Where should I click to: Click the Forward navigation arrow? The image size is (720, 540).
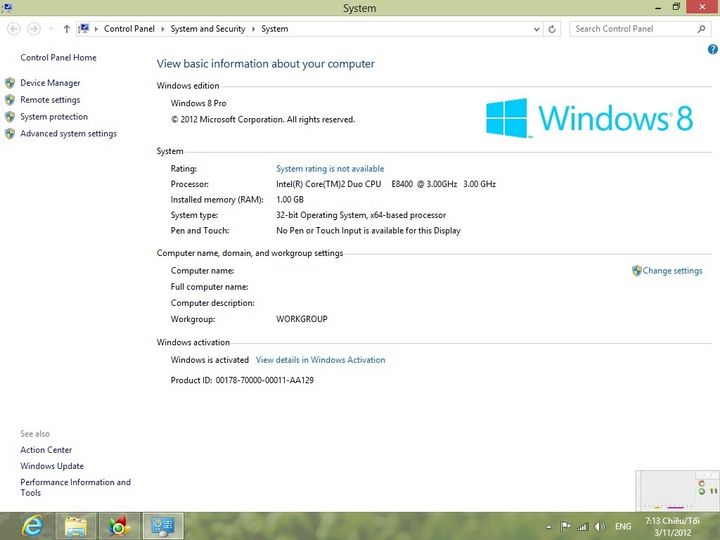(x=34, y=29)
